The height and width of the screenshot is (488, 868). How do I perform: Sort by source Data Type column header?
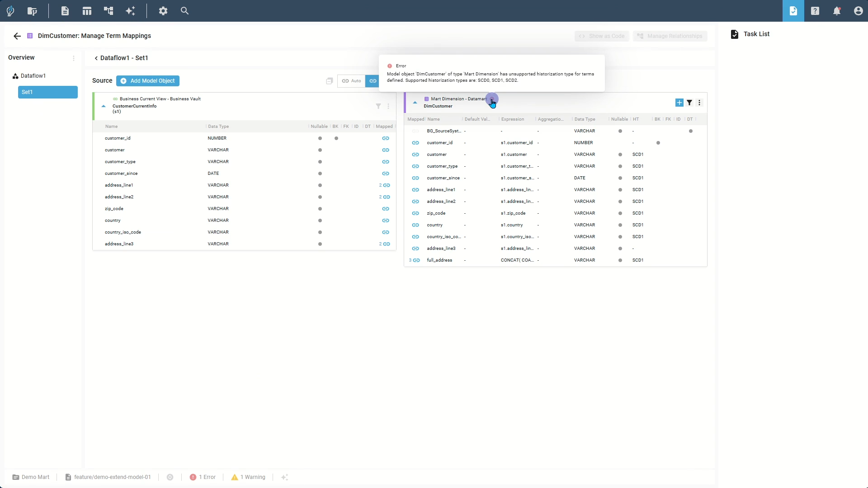tap(218, 127)
